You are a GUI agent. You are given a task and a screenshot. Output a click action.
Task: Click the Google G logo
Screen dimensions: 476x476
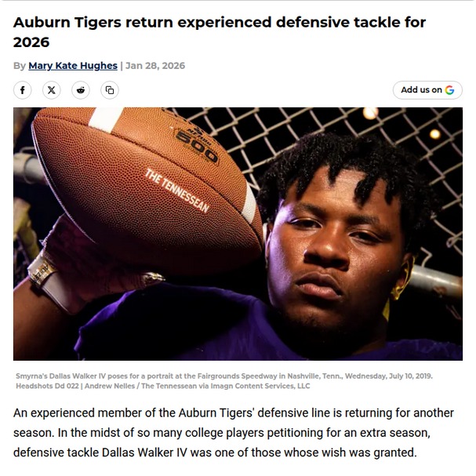coord(449,90)
